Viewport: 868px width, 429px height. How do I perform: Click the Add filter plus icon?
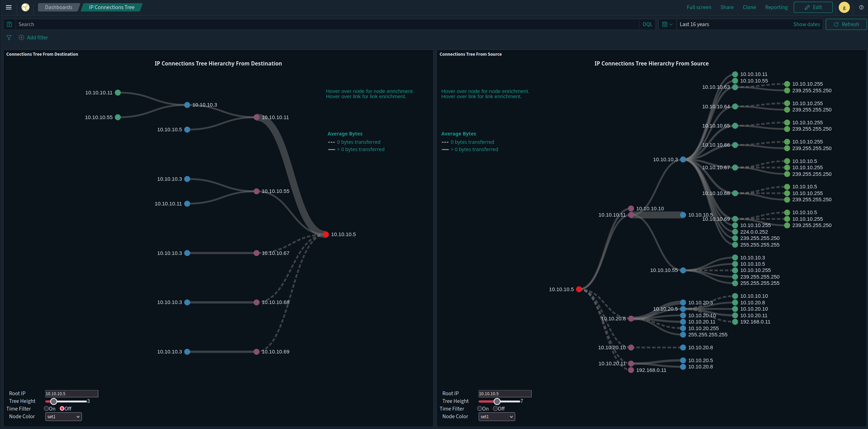click(21, 38)
